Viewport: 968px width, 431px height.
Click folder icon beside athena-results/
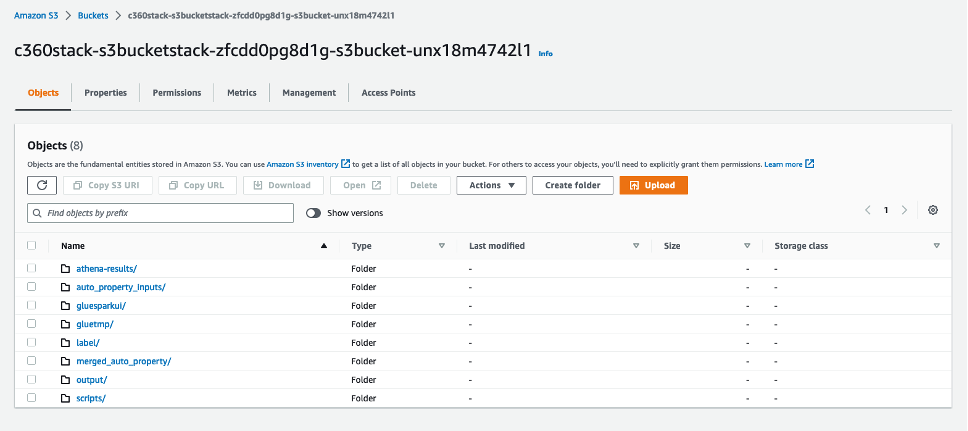(65, 269)
